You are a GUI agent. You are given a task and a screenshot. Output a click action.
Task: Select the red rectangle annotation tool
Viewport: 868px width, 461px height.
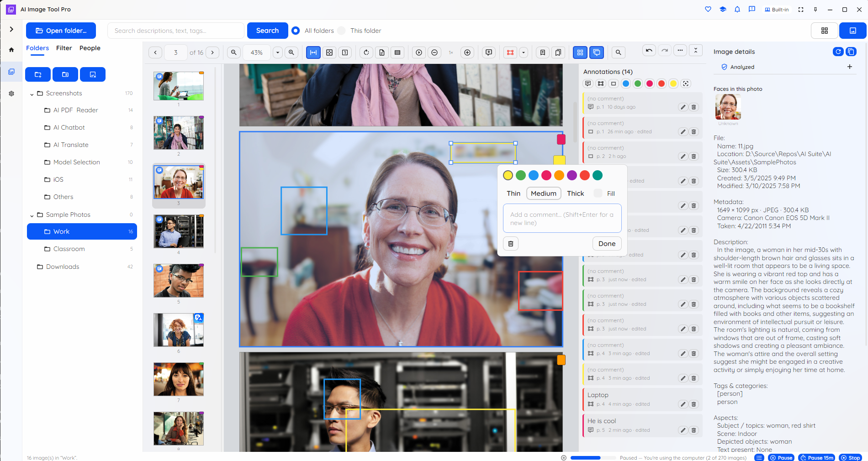(510, 52)
